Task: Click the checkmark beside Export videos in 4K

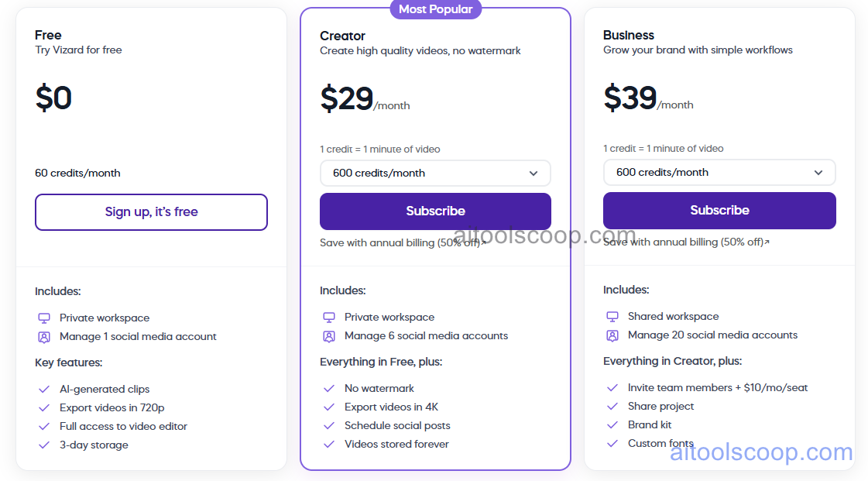Action: tap(328, 406)
